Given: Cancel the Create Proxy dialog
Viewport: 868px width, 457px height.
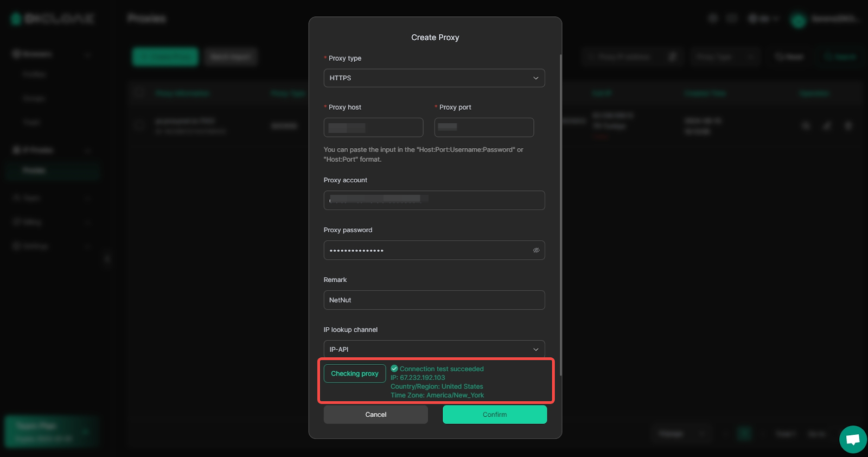Looking at the screenshot, I should (x=375, y=415).
